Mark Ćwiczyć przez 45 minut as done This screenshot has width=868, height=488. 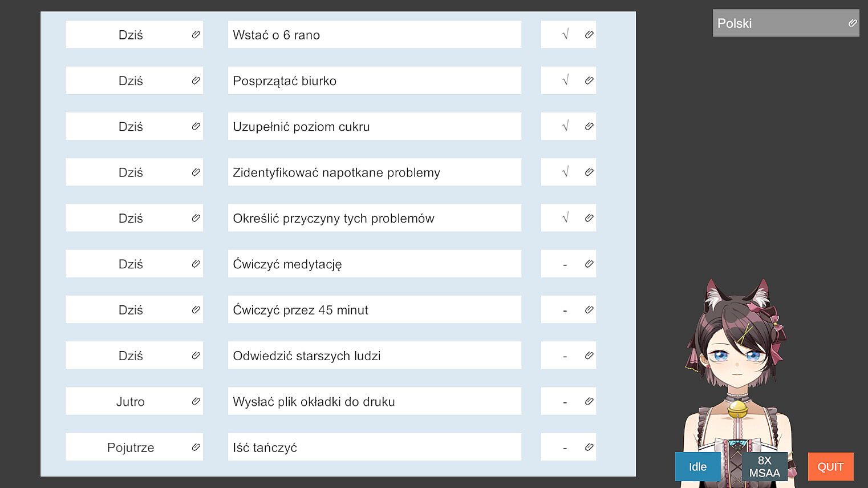(x=565, y=310)
